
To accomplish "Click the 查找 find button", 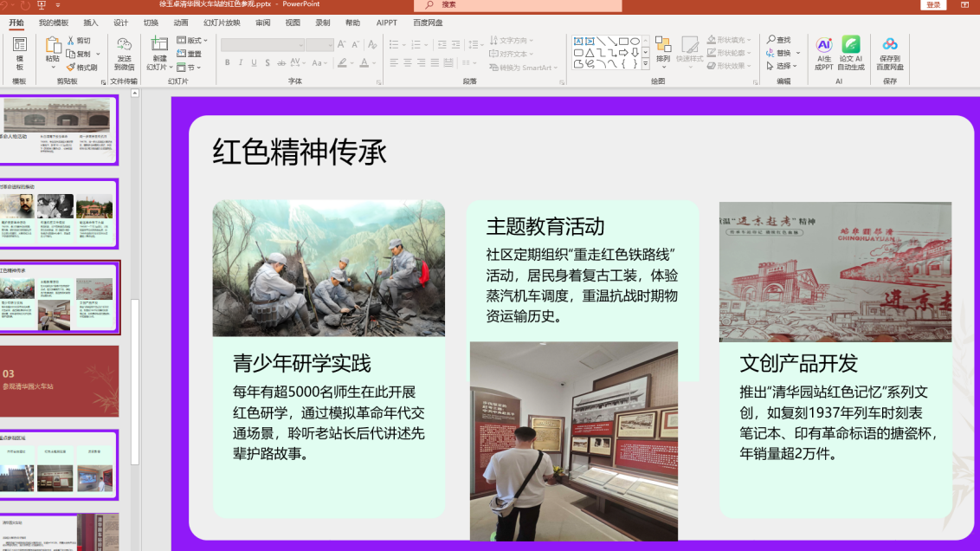I will pyautogui.click(x=779, y=40).
